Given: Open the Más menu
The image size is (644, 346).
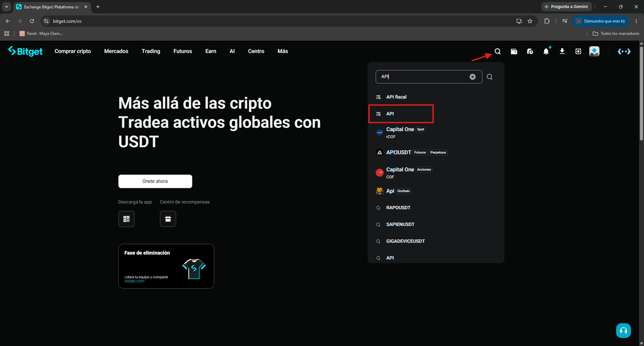Looking at the screenshot, I should (283, 51).
